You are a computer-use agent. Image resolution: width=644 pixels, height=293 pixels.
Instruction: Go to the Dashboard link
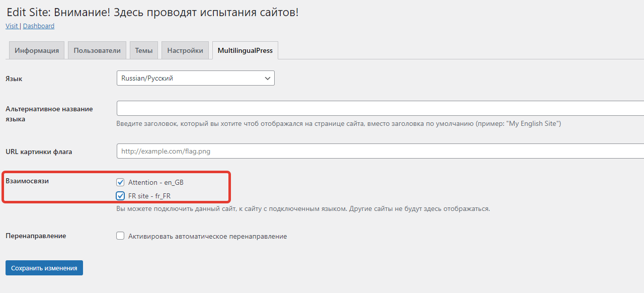tap(39, 26)
